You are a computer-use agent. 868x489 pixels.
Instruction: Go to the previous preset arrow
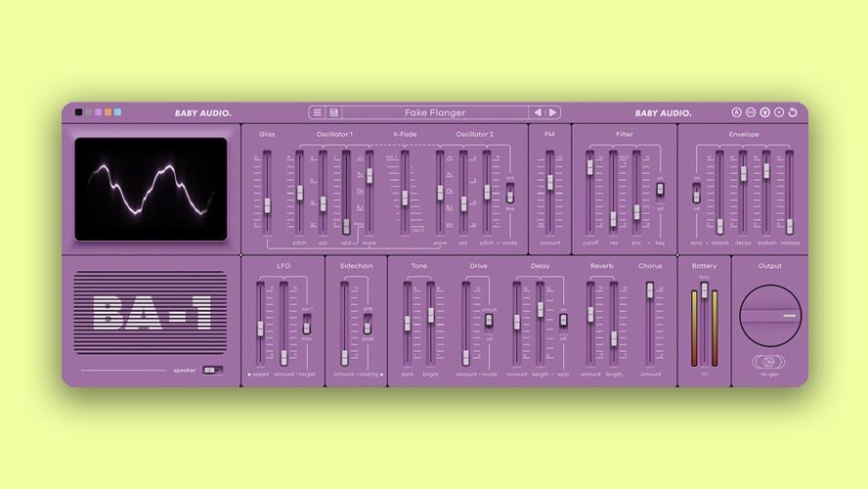coord(537,112)
